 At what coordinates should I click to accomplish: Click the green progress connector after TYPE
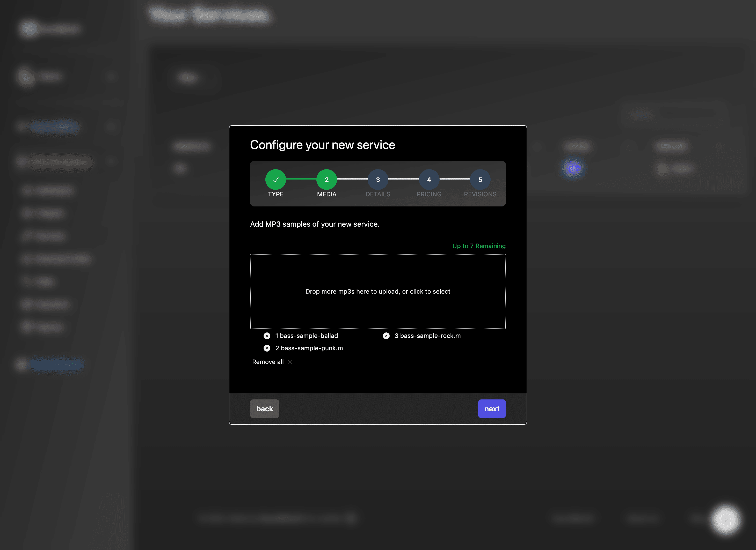click(301, 179)
